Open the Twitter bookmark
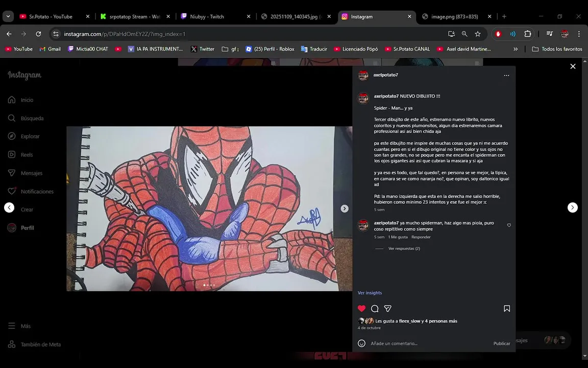The height and width of the screenshot is (368, 588). [x=203, y=49]
